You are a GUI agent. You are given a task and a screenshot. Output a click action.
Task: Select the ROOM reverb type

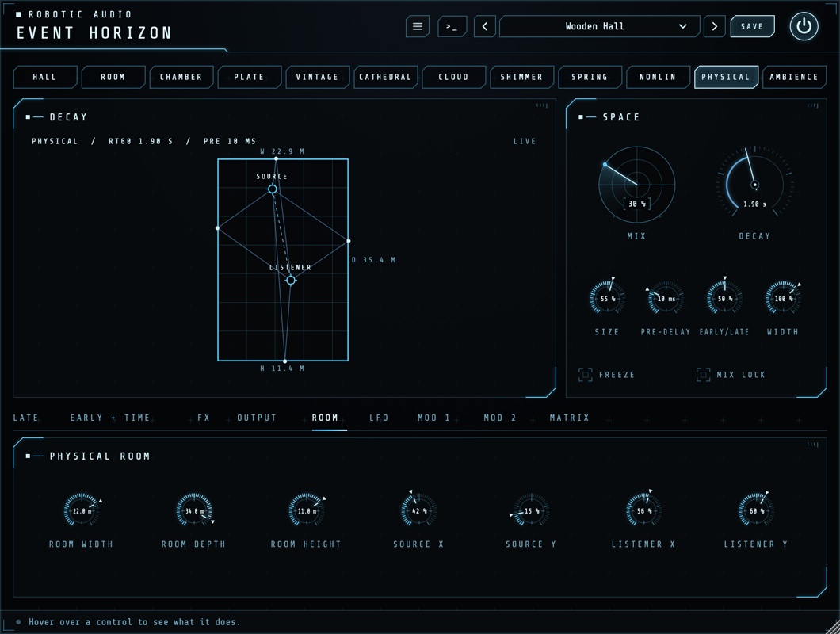coord(113,77)
